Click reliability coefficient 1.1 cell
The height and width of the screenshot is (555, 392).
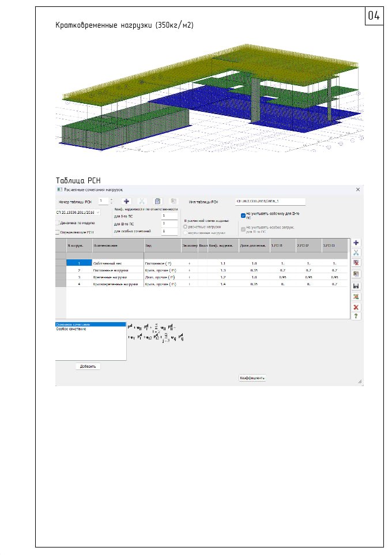click(x=223, y=263)
